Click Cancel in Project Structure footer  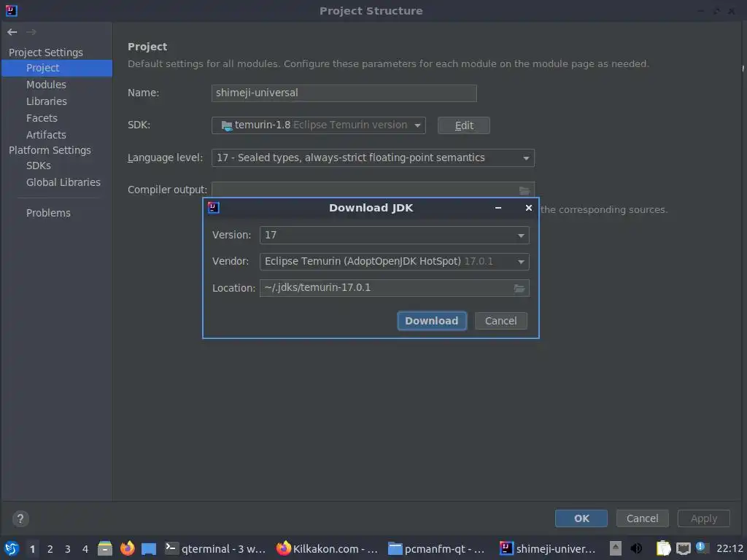click(642, 518)
